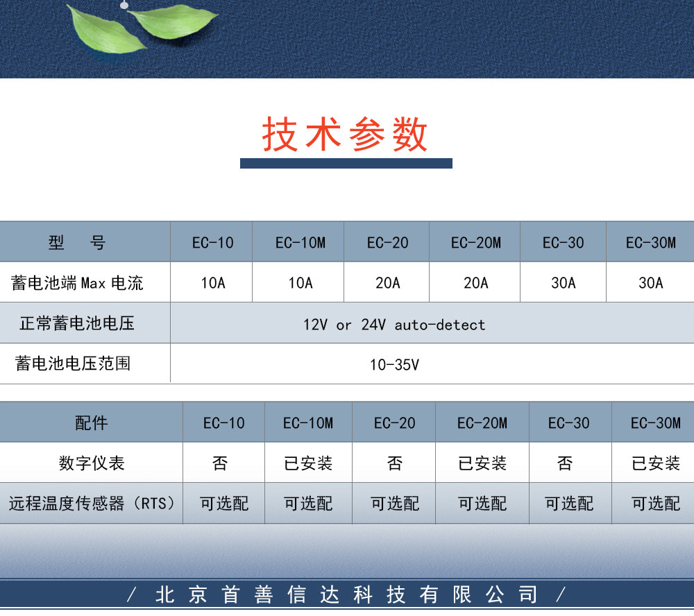Image resolution: width=694 pixels, height=616 pixels.
Task: Click the 远程温度传感器 (RTS) row label
Action: coord(91,504)
